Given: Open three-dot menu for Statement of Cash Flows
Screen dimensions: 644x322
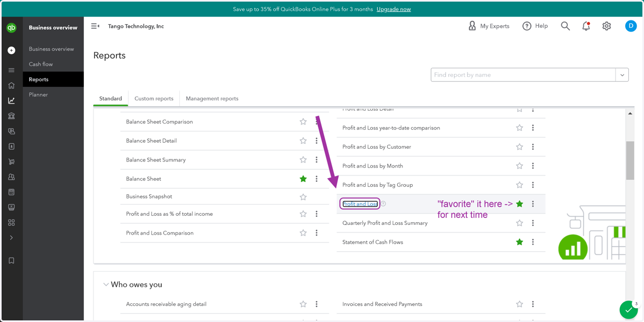Looking at the screenshot, I should [533, 242].
